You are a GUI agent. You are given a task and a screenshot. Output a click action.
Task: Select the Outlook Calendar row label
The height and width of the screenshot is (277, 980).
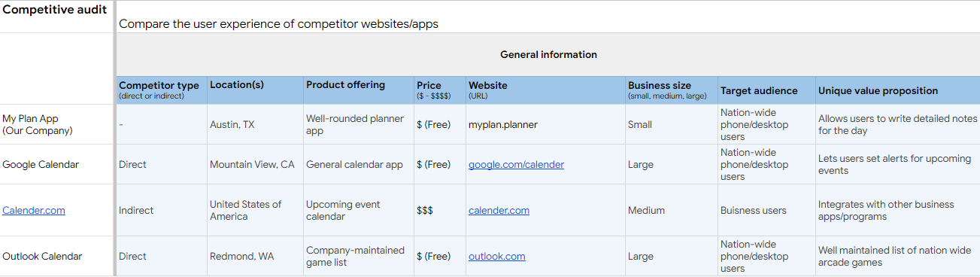tap(56, 256)
